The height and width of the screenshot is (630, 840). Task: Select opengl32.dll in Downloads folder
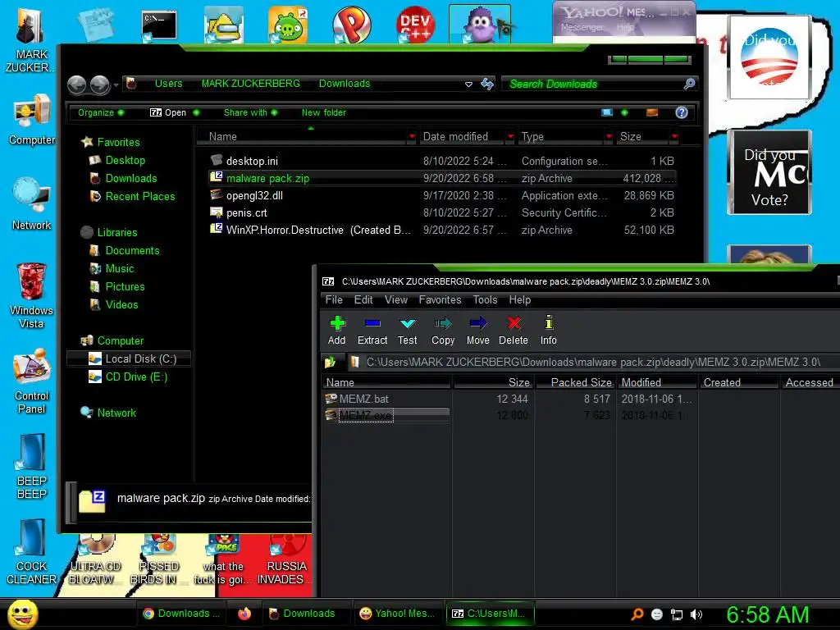[254, 195]
